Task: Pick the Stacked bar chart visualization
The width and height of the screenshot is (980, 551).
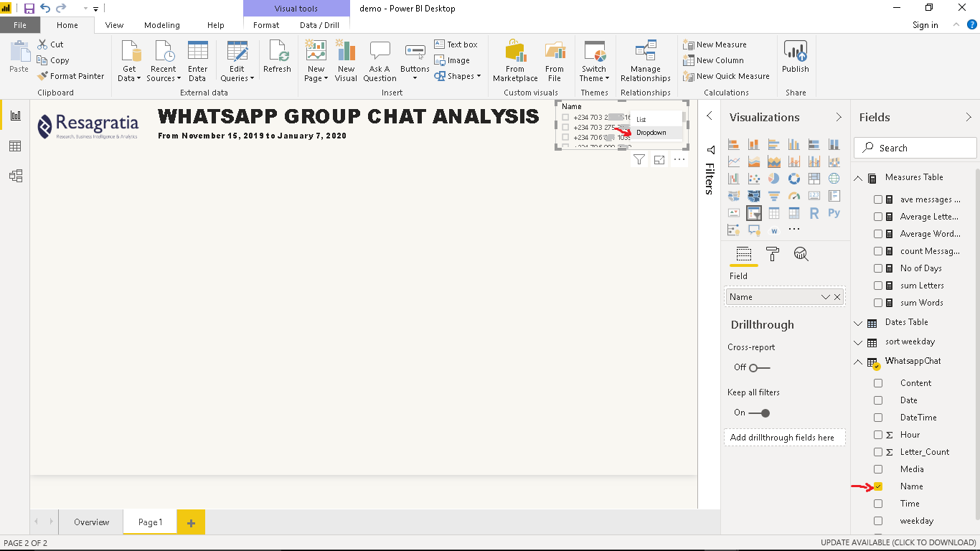Action: click(733, 143)
